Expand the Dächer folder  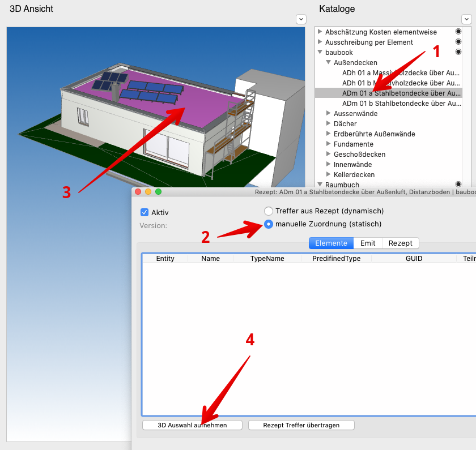pos(328,124)
